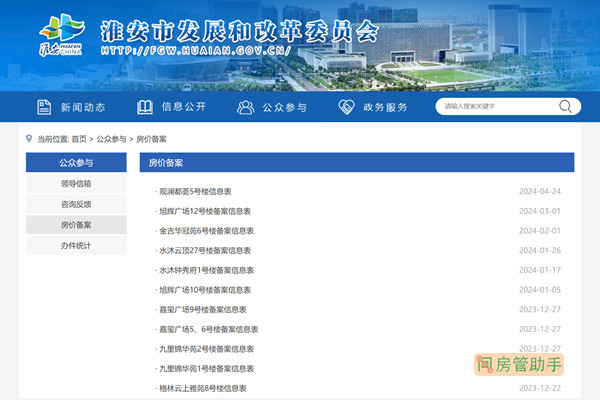Click the 信息公开 open book icon
Screen dimensions: 600x400
point(145,107)
